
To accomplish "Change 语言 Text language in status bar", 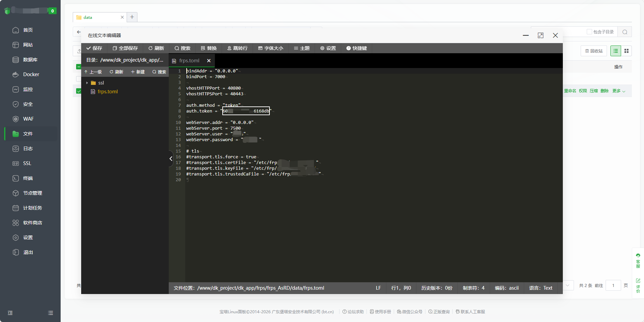I will coord(540,288).
